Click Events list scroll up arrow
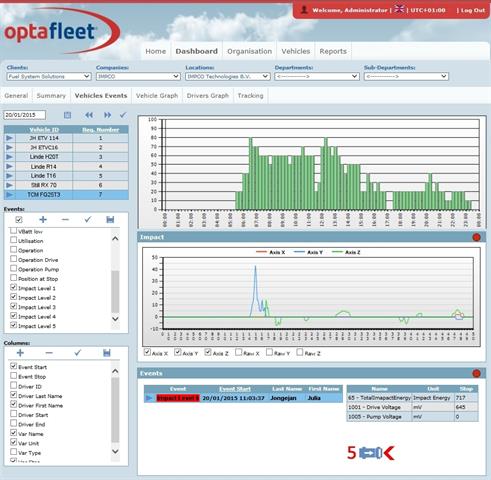The width and height of the screenshot is (491, 480). click(115, 238)
